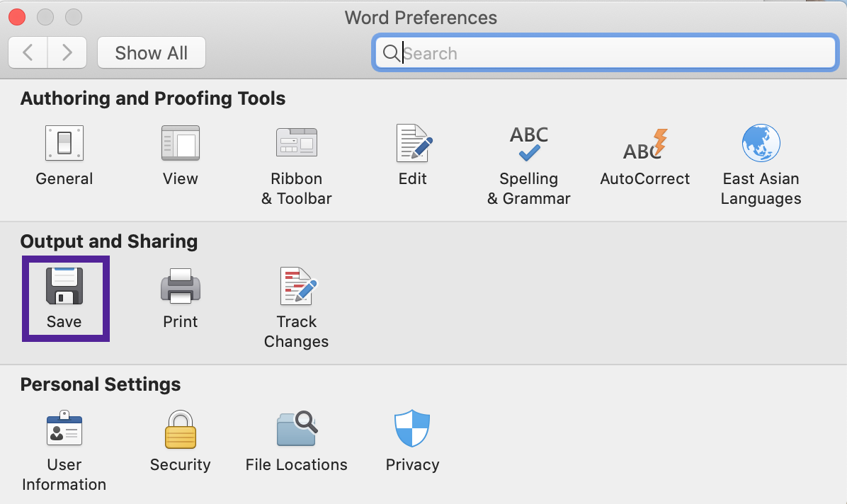Click the Show All button

pos(152,53)
